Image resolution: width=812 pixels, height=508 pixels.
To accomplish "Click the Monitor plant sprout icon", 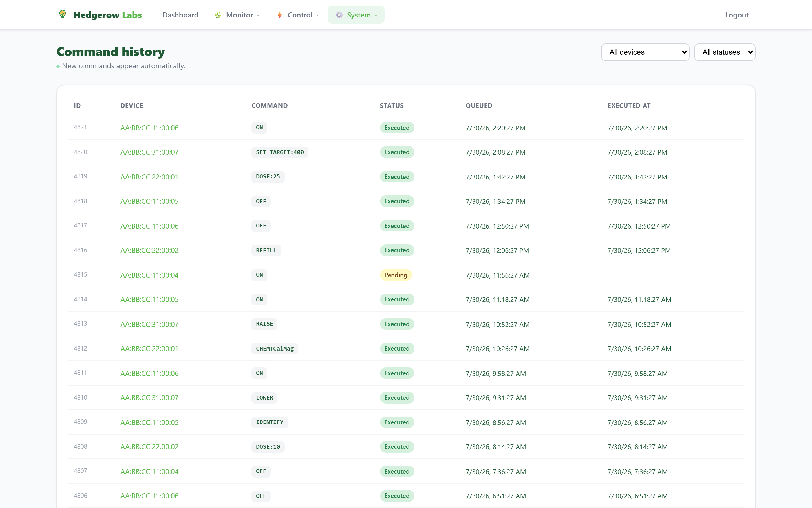I will pos(218,15).
